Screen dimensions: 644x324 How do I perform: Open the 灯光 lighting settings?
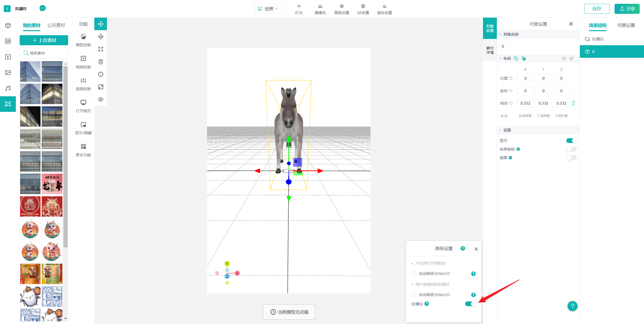299,9
